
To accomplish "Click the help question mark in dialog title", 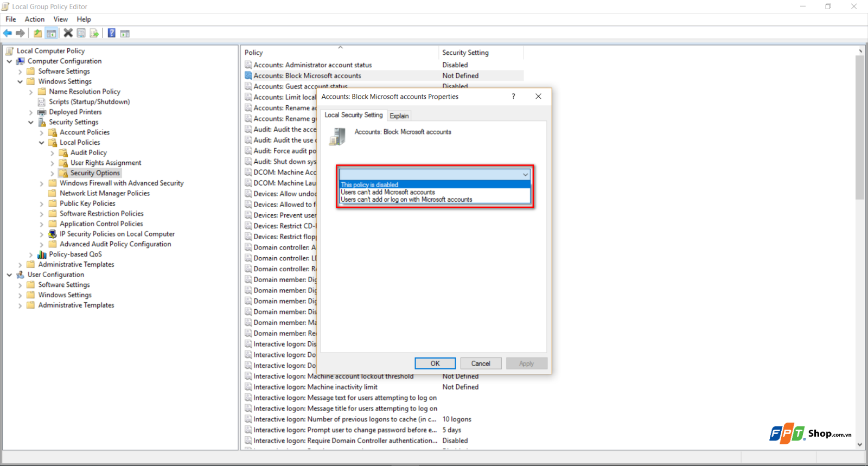I will pyautogui.click(x=513, y=97).
